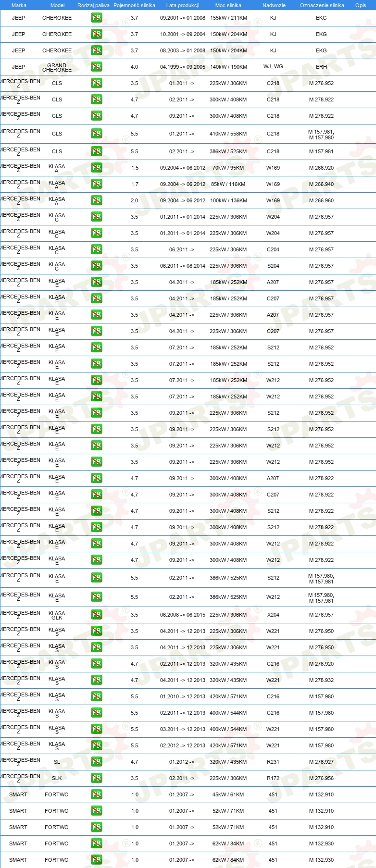Click fuel icon in CLS 3.5 M 276.952 row
376x868 pixels.
96,83
